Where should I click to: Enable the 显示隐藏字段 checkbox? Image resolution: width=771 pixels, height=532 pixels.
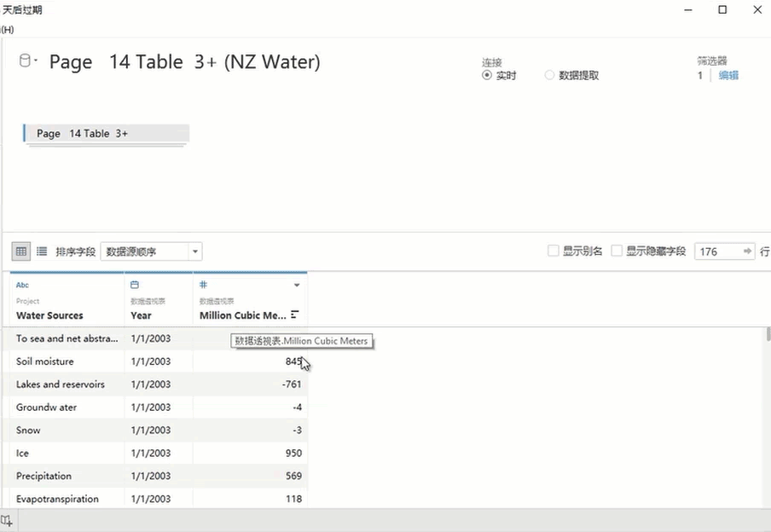point(617,252)
